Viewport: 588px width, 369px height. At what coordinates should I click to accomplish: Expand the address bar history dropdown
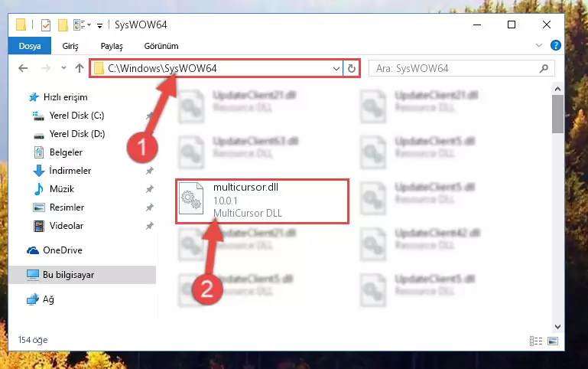pos(336,68)
